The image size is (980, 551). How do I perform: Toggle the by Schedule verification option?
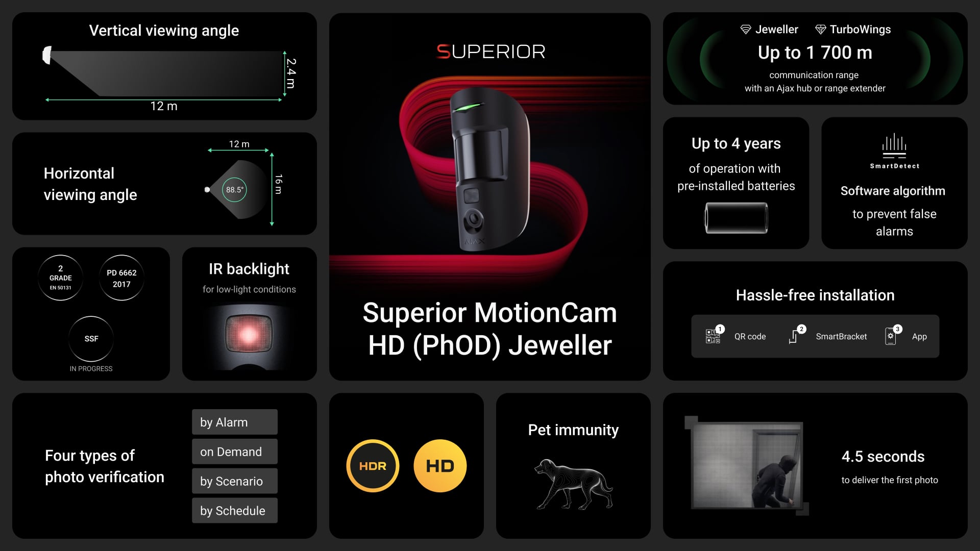click(233, 511)
